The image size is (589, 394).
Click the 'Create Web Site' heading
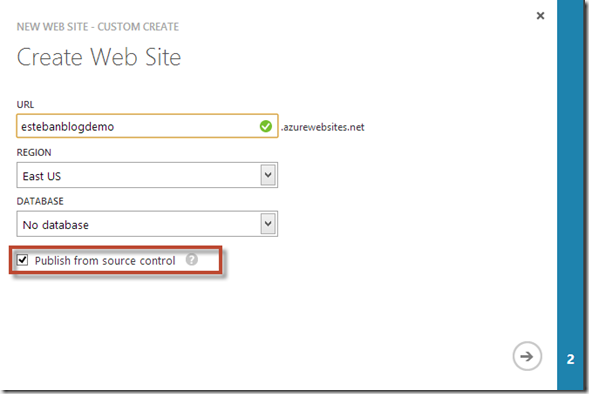[x=99, y=57]
